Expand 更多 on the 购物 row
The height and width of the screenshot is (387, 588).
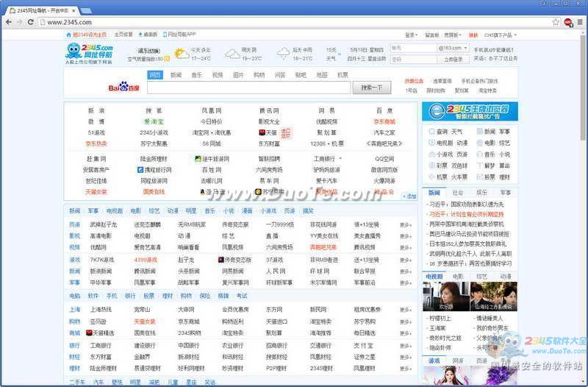click(406, 322)
